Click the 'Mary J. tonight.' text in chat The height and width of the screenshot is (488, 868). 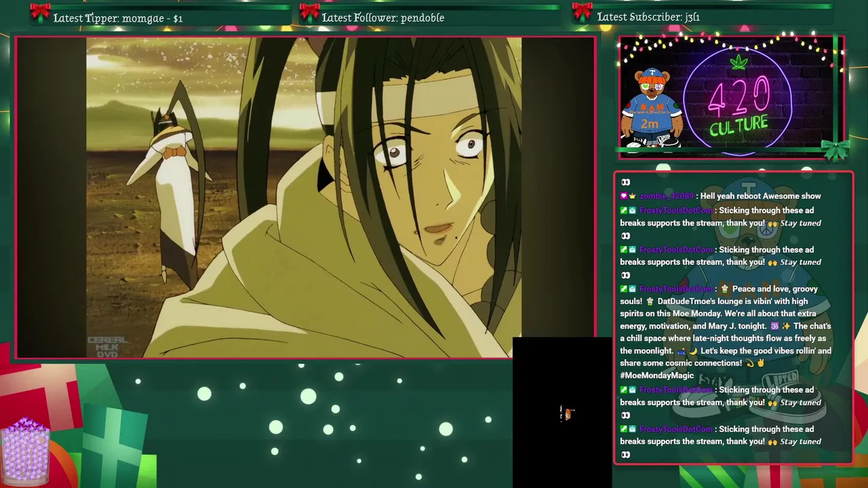click(x=737, y=326)
